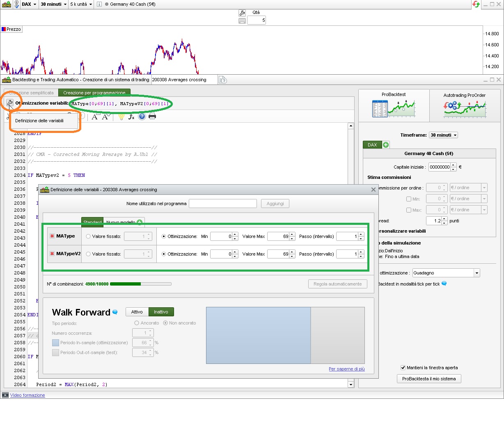Open the blue help question mark icon
Viewport: 504px width, 423px height.
click(x=142, y=117)
